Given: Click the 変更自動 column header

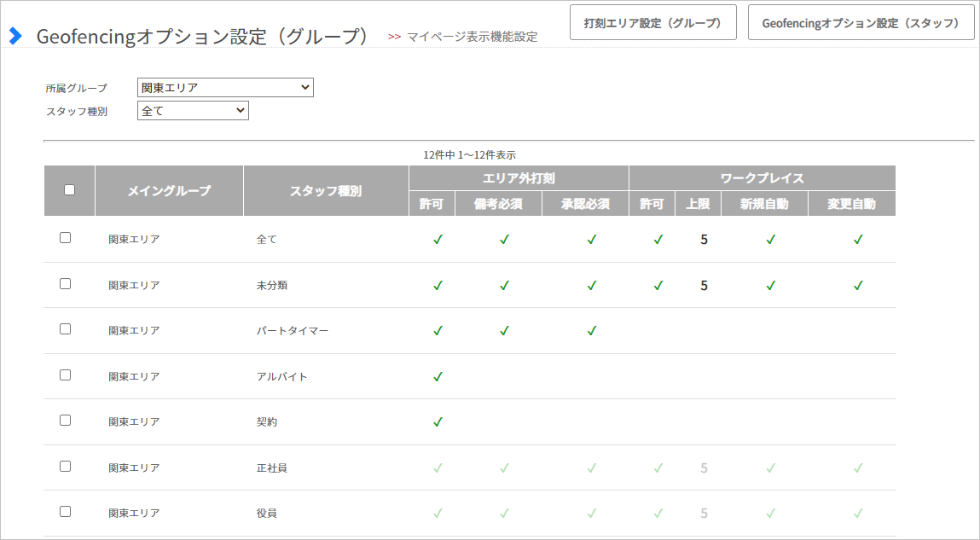Looking at the screenshot, I should (x=852, y=204).
